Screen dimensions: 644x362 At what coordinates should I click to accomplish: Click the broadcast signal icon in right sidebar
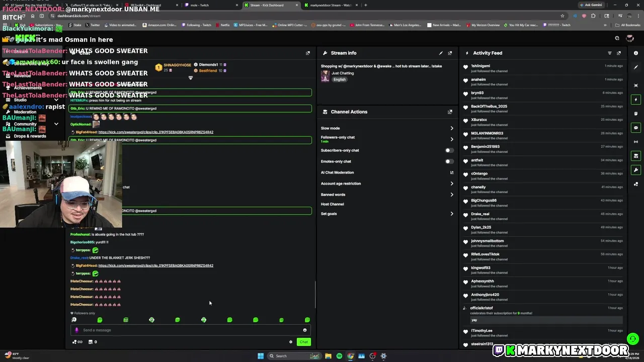pyautogui.click(x=636, y=142)
